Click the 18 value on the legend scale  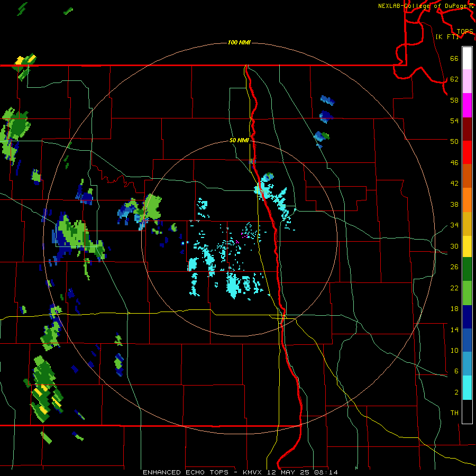[x=454, y=309]
